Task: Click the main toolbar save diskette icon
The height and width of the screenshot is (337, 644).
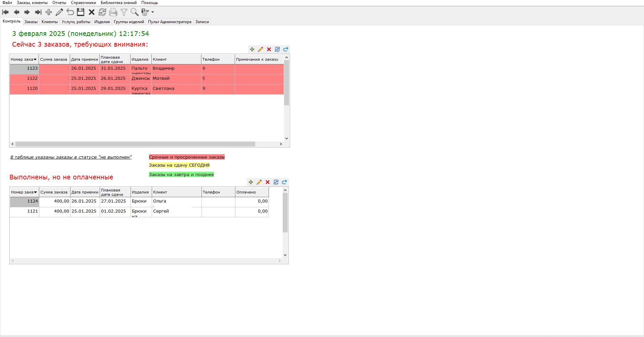Action: click(x=81, y=12)
